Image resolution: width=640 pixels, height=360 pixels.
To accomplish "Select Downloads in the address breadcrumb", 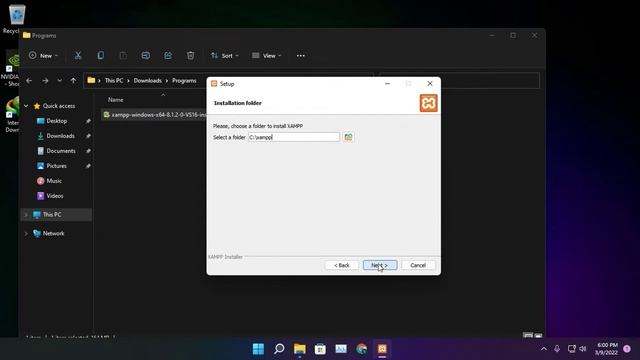I will point(147,81).
